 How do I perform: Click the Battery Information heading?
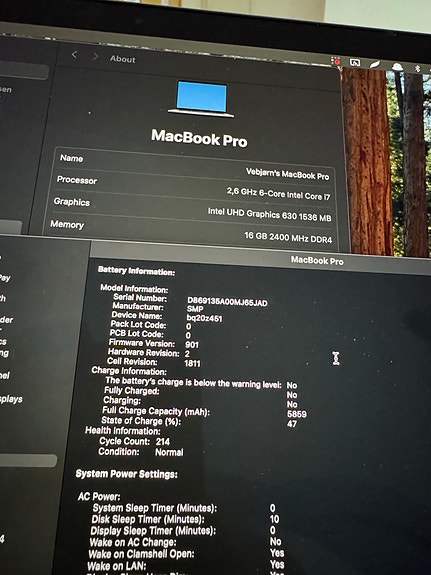click(x=136, y=271)
